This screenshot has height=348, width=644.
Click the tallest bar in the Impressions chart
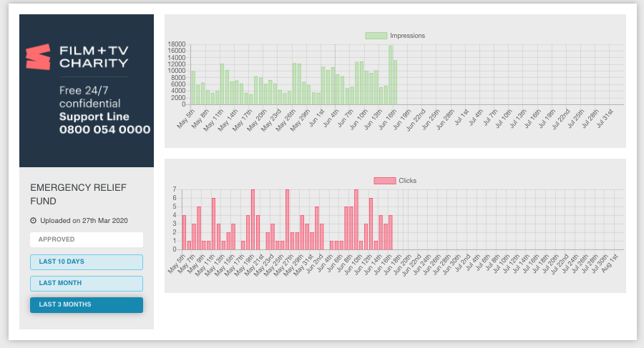[391, 75]
